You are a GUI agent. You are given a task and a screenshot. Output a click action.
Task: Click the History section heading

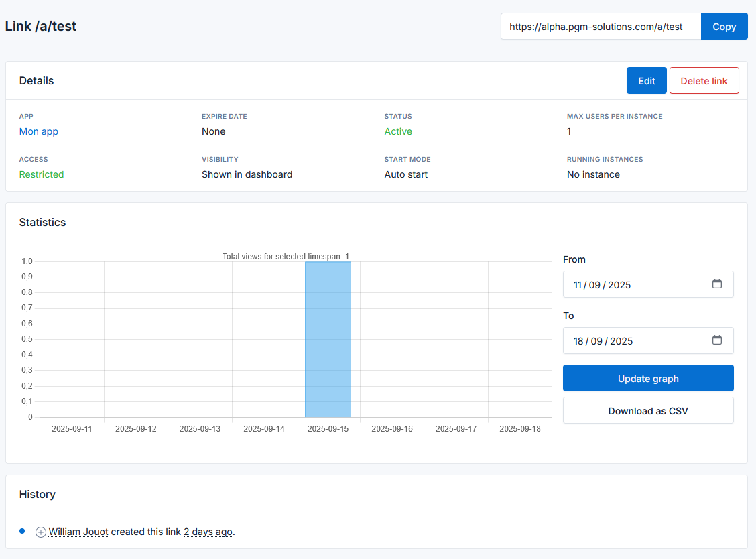(37, 495)
